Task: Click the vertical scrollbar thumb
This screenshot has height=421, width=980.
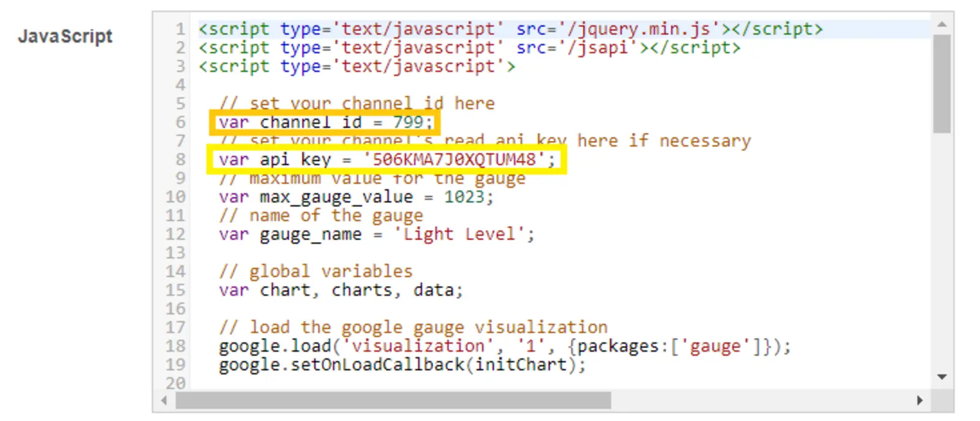Action: coord(941,83)
